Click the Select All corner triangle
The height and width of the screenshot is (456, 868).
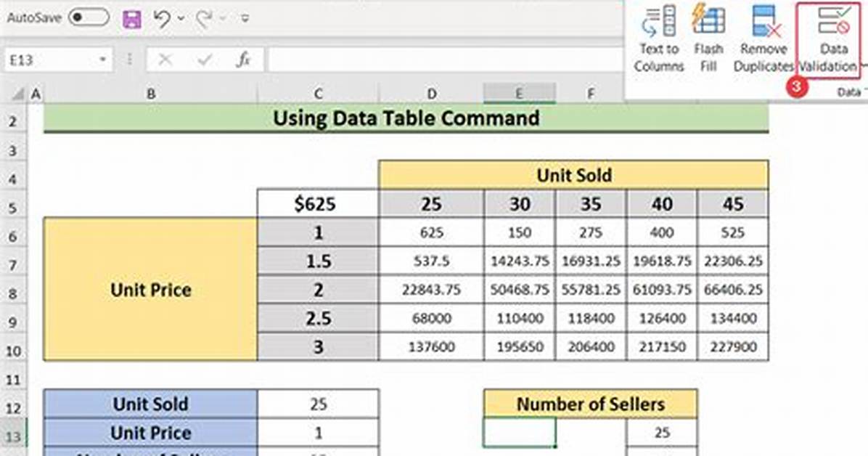click(x=17, y=94)
